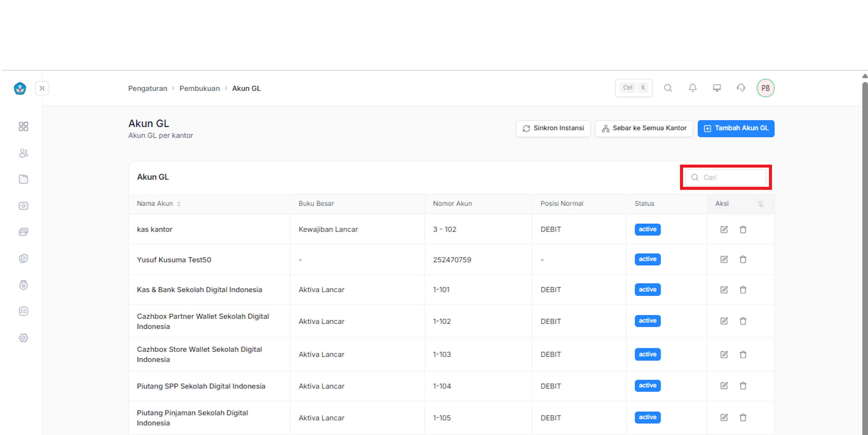Image resolution: width=868 pixels, height=435 pixels.
Task: Delete Kas & Bank Sekolah Digital row
Action: [x=743, y=290]
